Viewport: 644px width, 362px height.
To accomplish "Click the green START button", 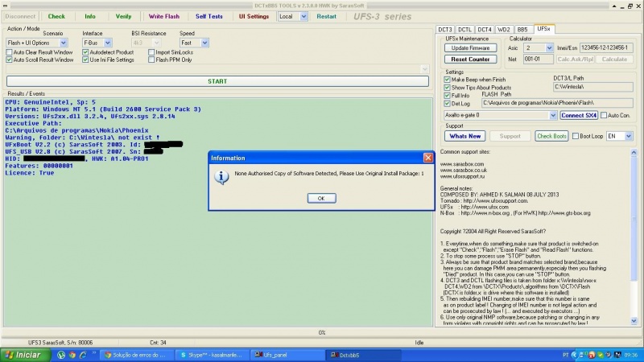I will [217, 81].
